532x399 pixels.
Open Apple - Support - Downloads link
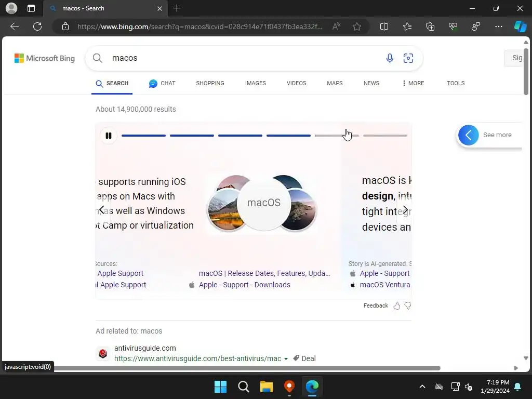(245, 285)
